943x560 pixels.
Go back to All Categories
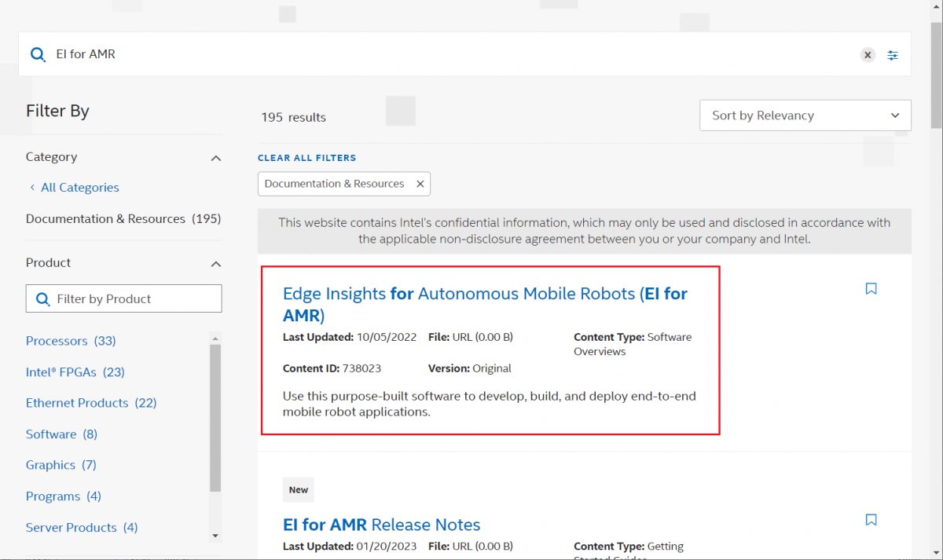tap(79, 188)
